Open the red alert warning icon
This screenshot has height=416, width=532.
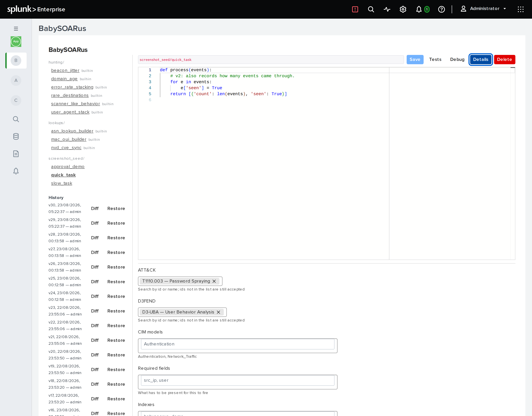[355, 9]
